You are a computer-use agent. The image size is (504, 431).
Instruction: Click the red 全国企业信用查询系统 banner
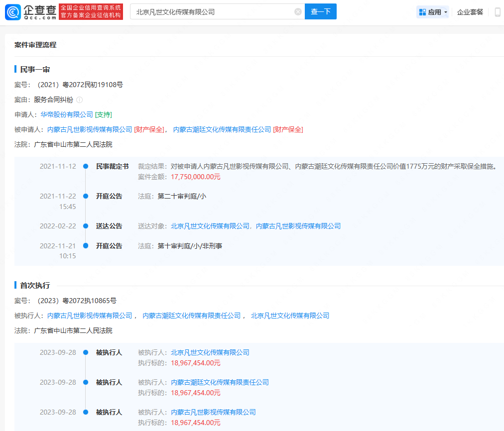coord(91,11)
